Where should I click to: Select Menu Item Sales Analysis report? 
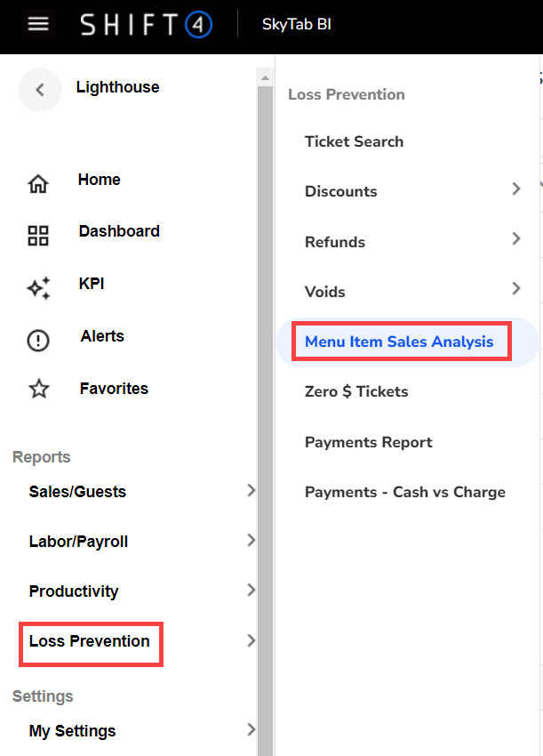[x=399, y=342]
